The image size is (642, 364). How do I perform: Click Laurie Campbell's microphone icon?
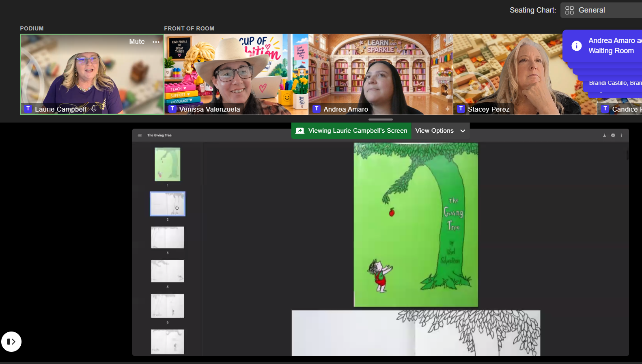94,109
